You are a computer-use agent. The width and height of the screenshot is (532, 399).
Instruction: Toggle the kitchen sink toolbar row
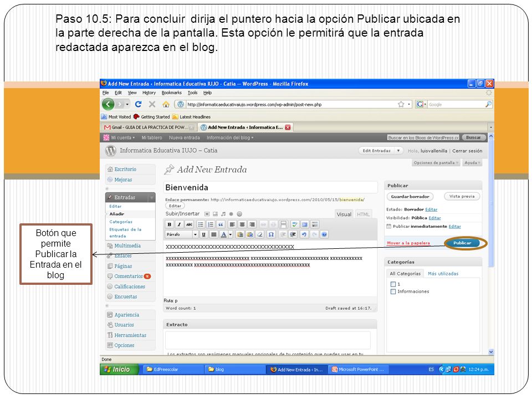pos(315,224)
